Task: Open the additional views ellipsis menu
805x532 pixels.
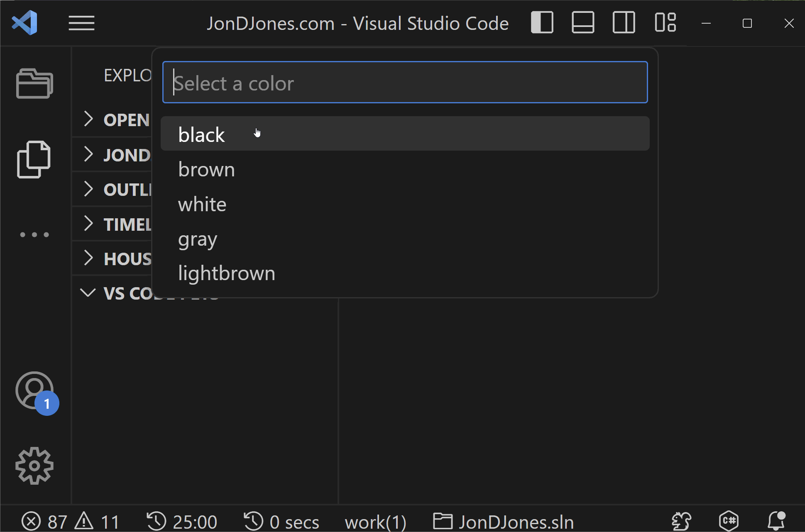Action: (x=34, y=235)
